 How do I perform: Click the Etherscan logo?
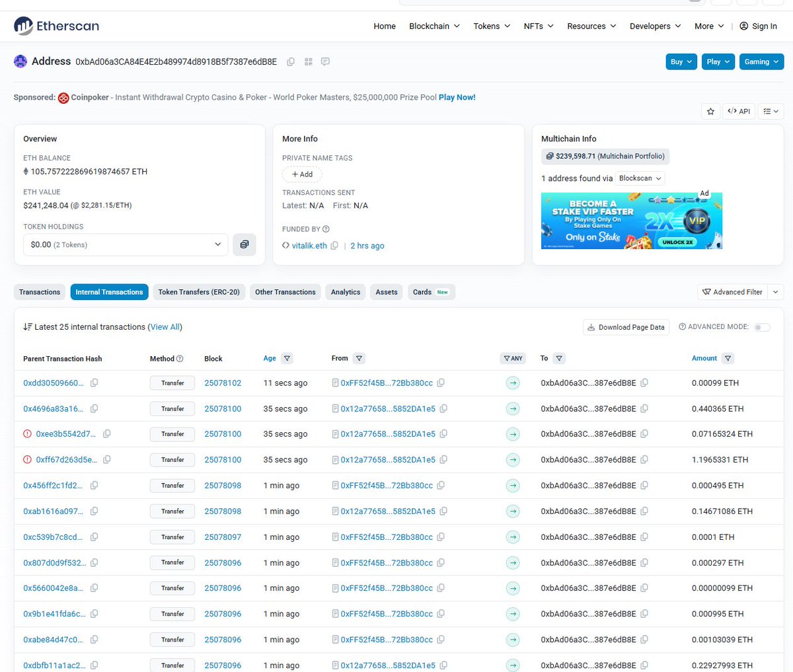[56, 26]
